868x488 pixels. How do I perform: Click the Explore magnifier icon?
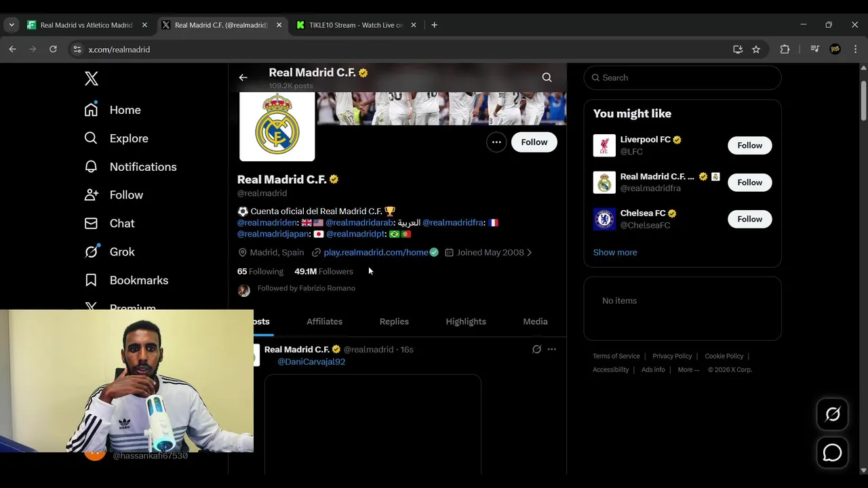(x=91, y=138)
